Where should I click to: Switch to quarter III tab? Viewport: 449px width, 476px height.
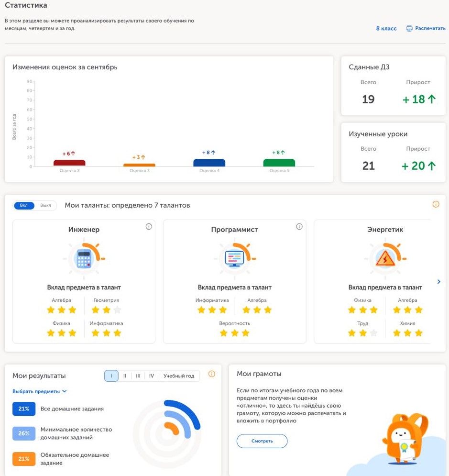point(138,376)
